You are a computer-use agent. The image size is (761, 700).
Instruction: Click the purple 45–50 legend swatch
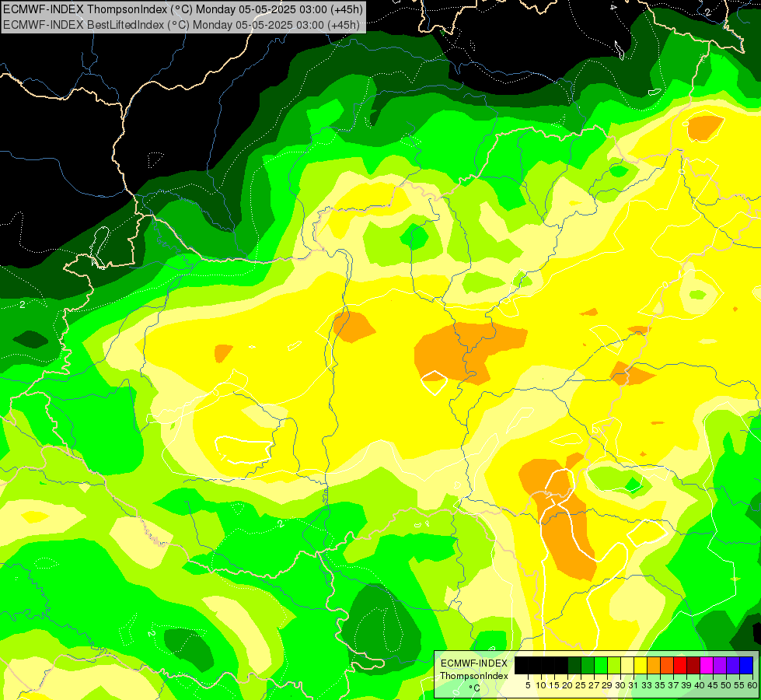pyautogui.click(x=720, y=665)
